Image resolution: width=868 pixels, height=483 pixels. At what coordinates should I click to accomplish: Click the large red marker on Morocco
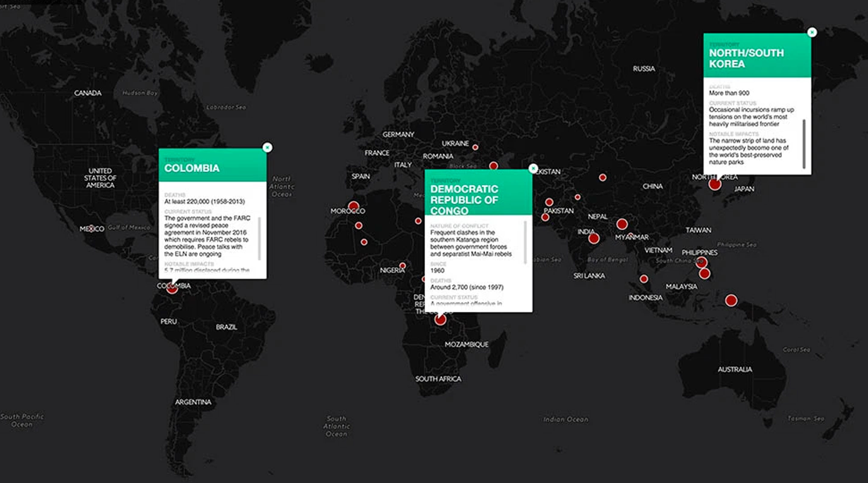click(x=354, y=206)
